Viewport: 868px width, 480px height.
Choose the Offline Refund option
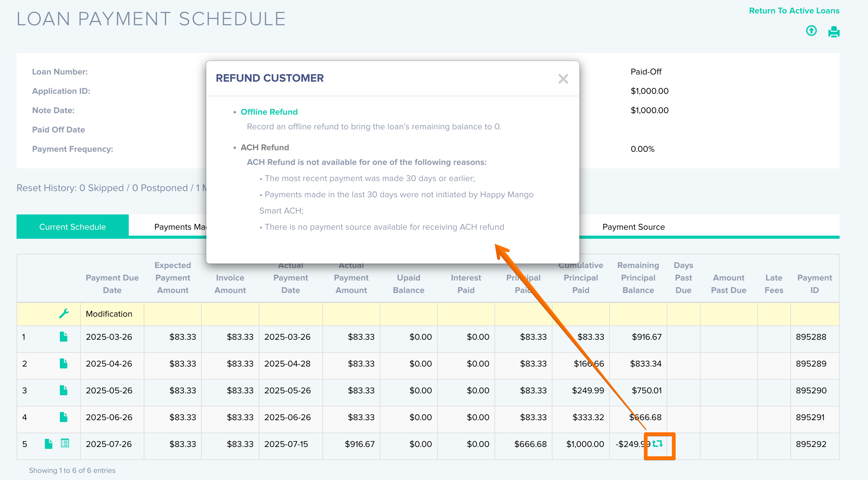pos(269,112)
